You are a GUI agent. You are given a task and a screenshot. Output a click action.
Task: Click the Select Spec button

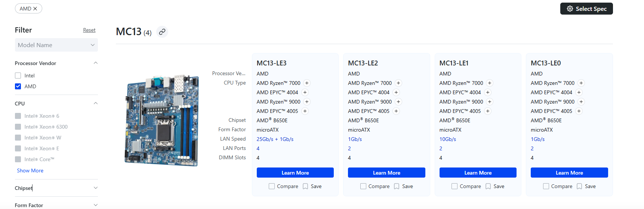tap(586, 9)
